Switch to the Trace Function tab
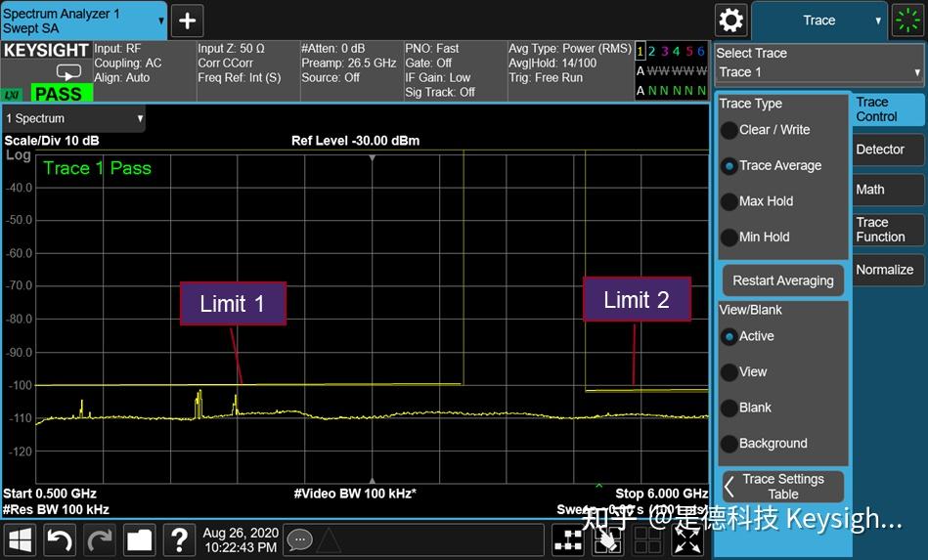The image size is (928, 560). (x=888, y=230)
